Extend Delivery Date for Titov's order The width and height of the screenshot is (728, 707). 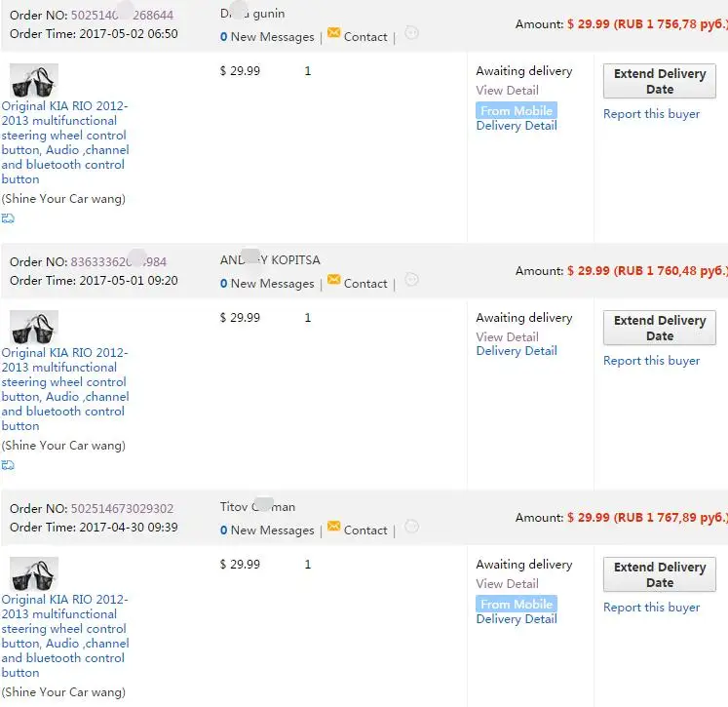659,574
